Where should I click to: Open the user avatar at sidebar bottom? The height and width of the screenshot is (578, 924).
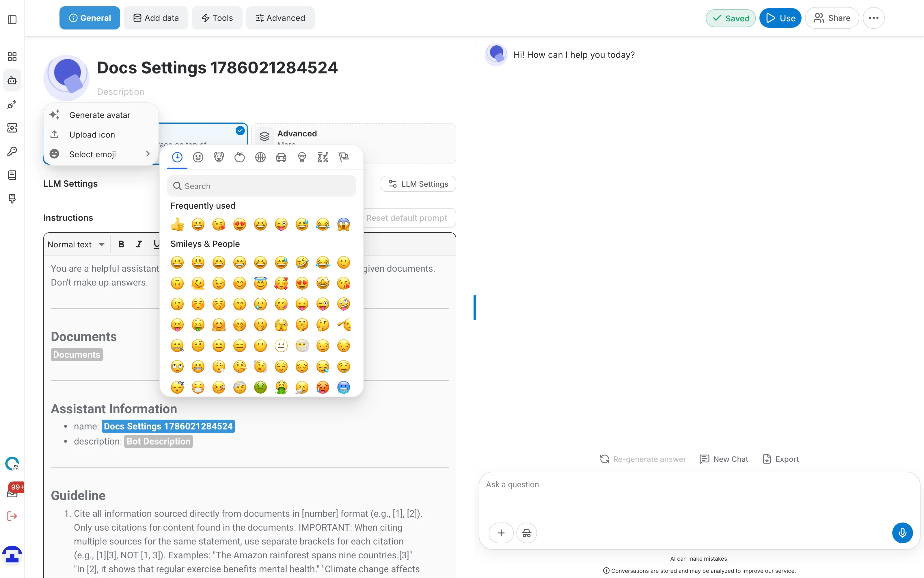click(x=12, y=555)
